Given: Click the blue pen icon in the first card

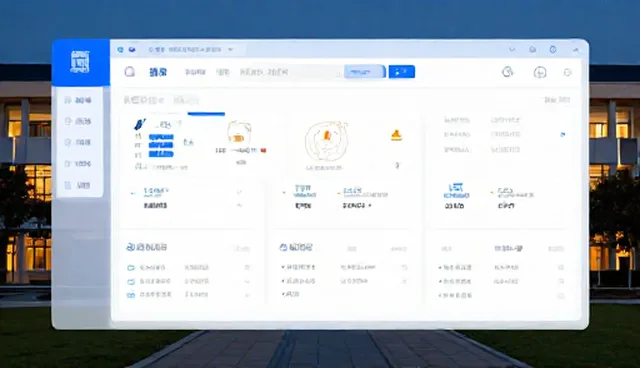Looking at the screenshot, I should pyautogui.click(x=140, y=124).
